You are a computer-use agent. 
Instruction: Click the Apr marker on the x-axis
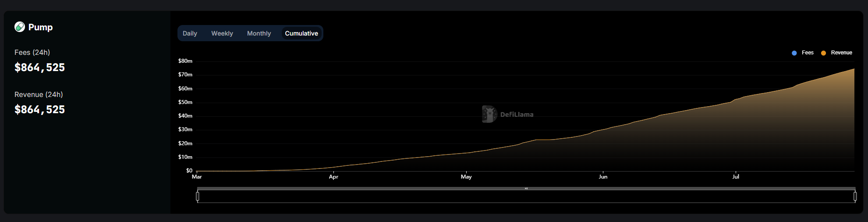pyautogui.click(x=333, y=177)
